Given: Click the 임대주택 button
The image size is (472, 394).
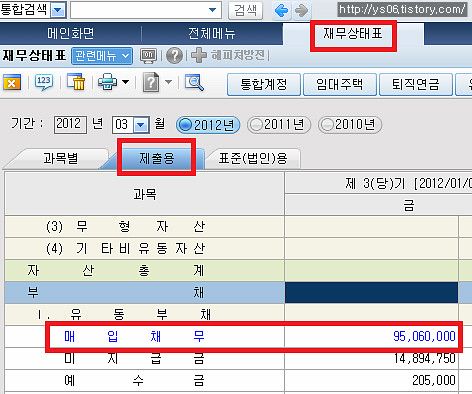Looking at the screenshot, I should click(340, 84).
